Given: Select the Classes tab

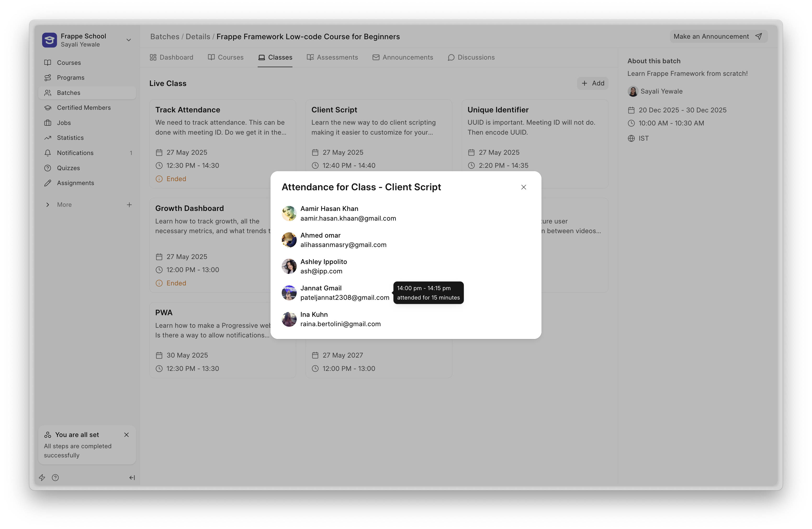Looking at the screenshot, I should coord(275,57).
